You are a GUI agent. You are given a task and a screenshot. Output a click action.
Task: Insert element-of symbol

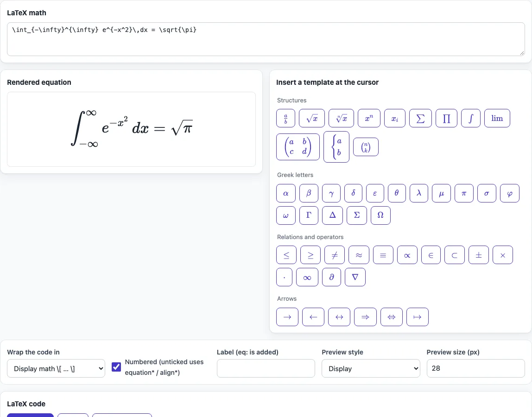pyautogui.click(x=431, y=255)
